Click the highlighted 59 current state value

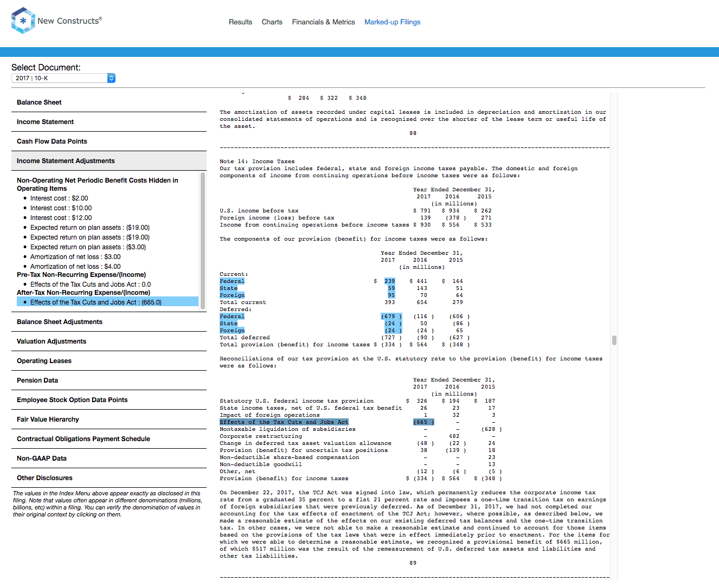(x=391, y=288)
